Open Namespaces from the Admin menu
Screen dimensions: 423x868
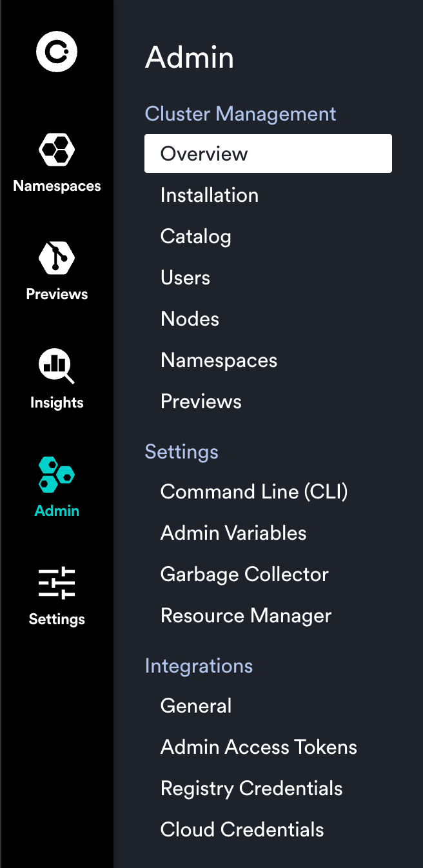(x=219, y=360)
